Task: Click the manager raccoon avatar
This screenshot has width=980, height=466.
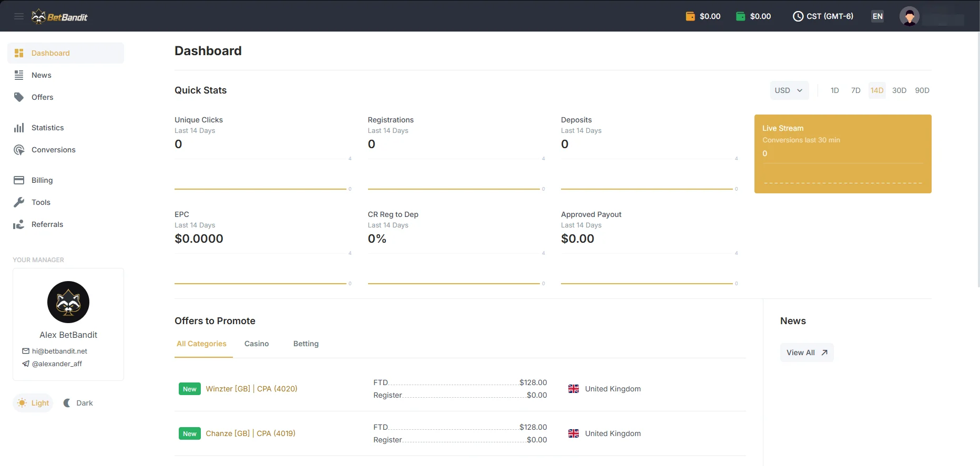Action: (68, 302)
